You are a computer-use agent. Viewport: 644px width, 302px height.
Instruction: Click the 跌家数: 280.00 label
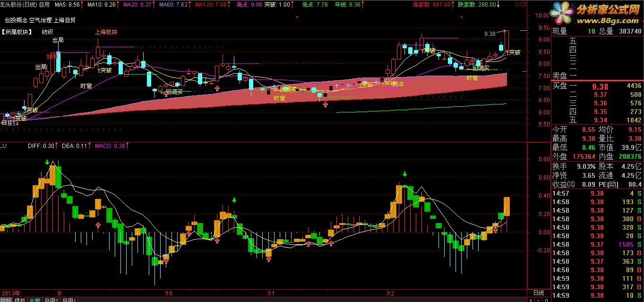(x=478, y=4)
